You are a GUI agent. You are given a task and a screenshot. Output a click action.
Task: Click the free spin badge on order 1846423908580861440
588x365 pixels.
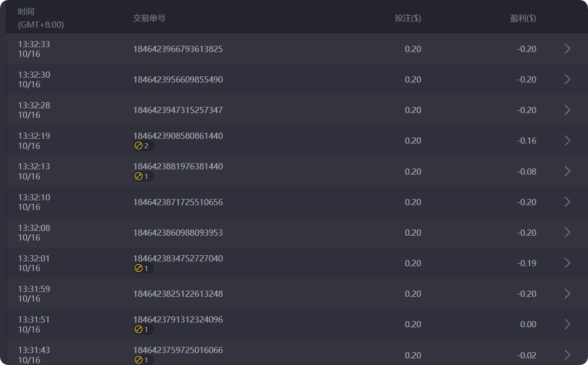[143, 146]
